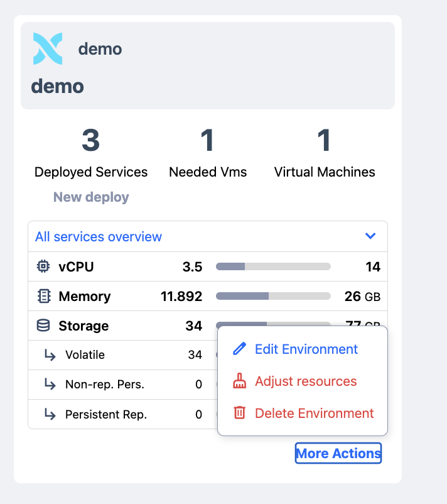Click the Storage database icon
Image resolution: width=447 pixels, height=504 pixels.
tap(43, 326)
